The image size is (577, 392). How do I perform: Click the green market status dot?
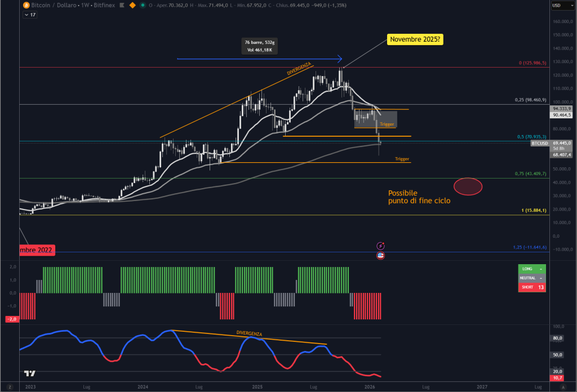(143, 5)
